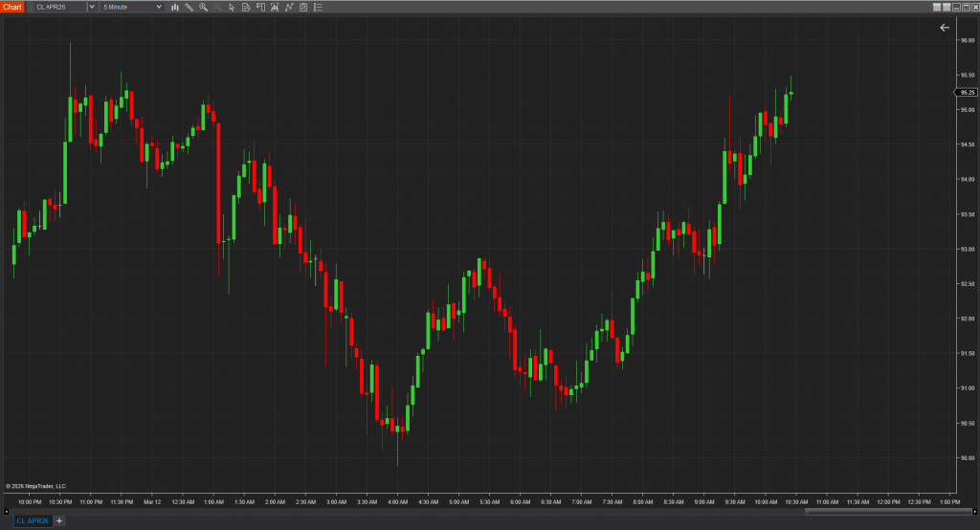Click the zoom out magnifier icon
980x530 pixels.
click(217, 7)
